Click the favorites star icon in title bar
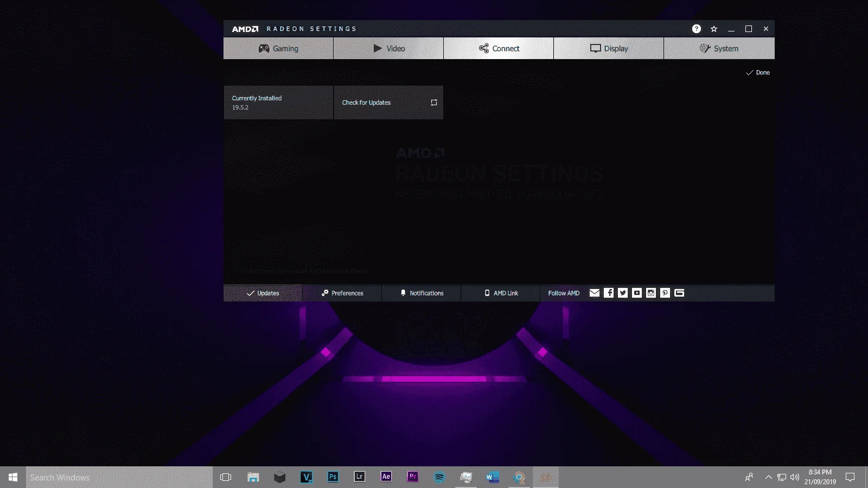Viewport: 868px width, 488px height. [x=714, y=29]
